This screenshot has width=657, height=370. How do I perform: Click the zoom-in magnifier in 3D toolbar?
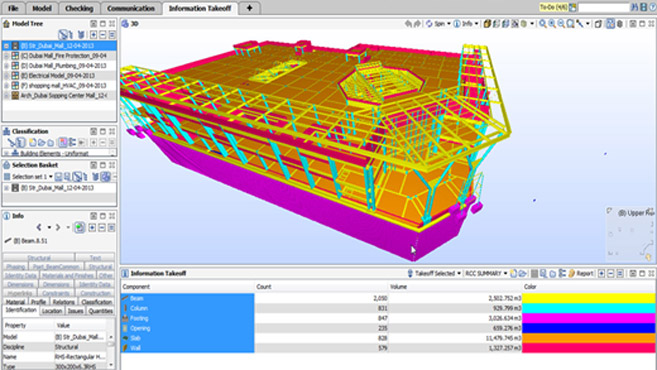coord(552,24)
